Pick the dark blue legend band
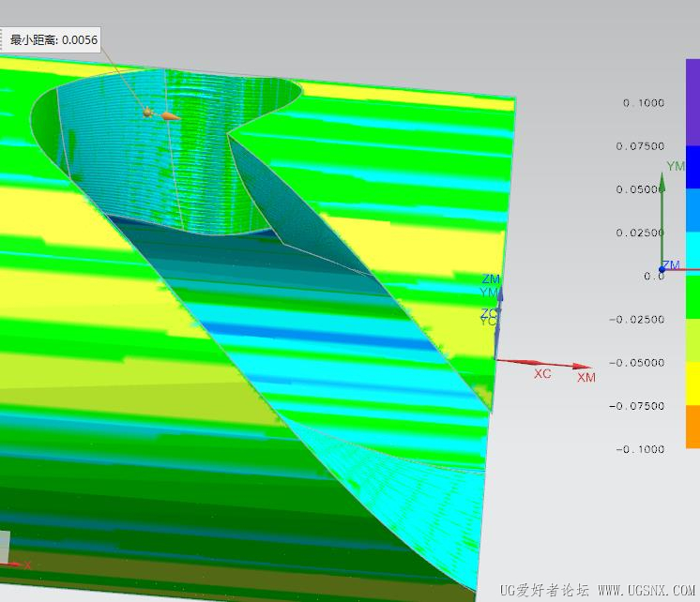The image size is (700, 602). 692,167
